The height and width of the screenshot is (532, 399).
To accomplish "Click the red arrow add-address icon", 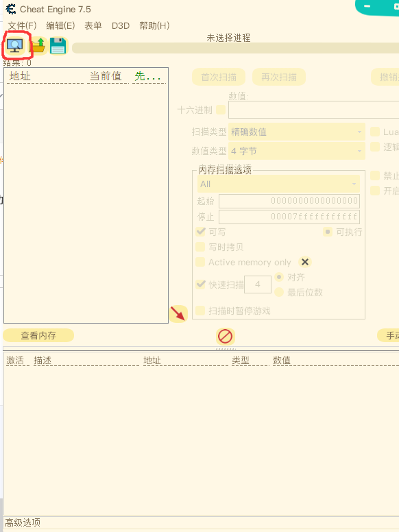I will pyautogui.click(x=178, y=313).
